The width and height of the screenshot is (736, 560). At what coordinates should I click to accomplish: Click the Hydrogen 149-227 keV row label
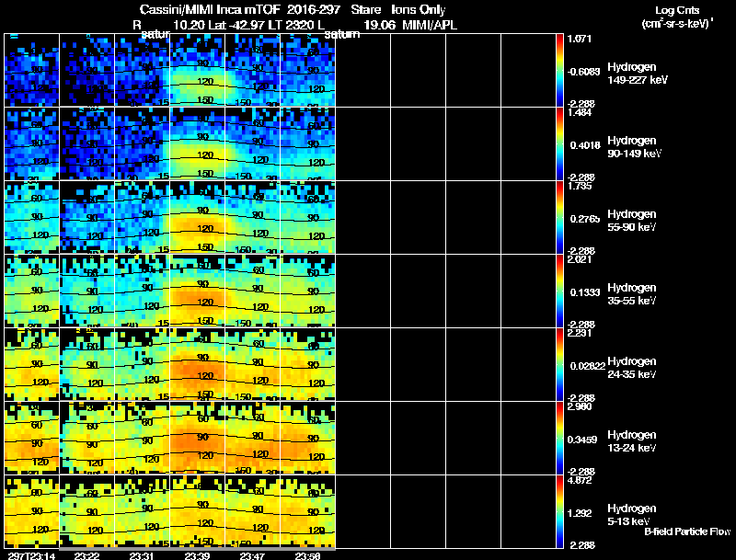(638, 74)
